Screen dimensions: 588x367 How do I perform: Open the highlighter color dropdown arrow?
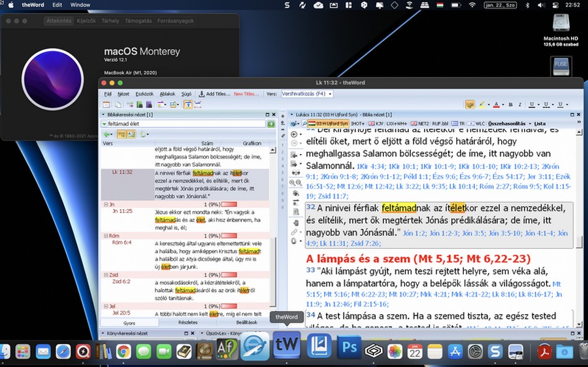click(x=488, y=105)
